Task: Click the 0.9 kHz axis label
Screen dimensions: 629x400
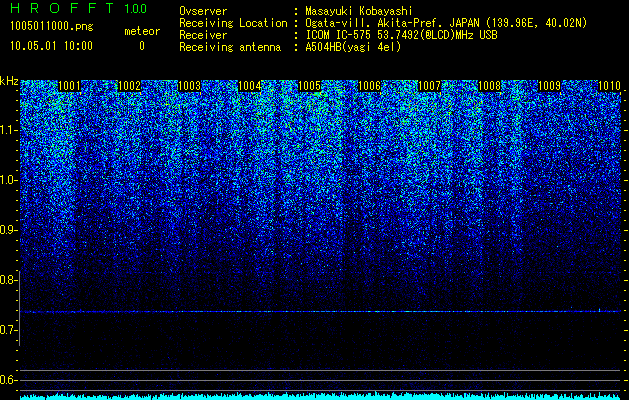Action: tap(9, 230)
